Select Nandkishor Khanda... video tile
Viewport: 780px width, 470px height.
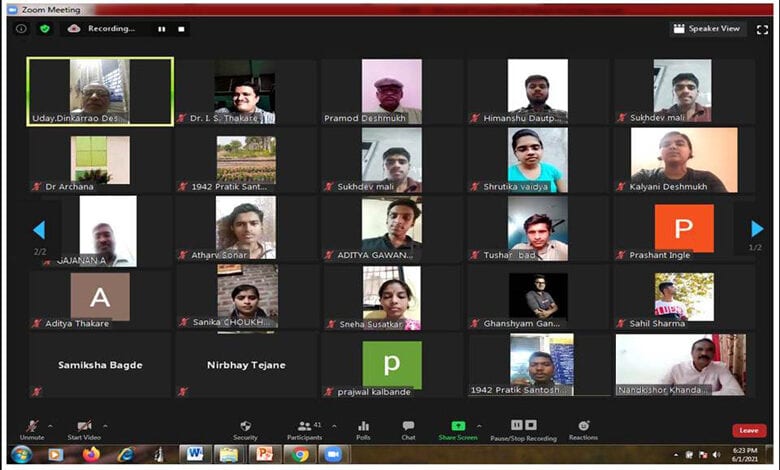tap(684, 365)
